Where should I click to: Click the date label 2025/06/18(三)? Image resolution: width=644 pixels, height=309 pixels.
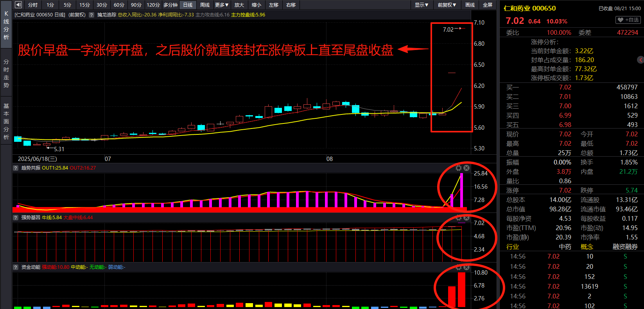[x=38, y=159]
